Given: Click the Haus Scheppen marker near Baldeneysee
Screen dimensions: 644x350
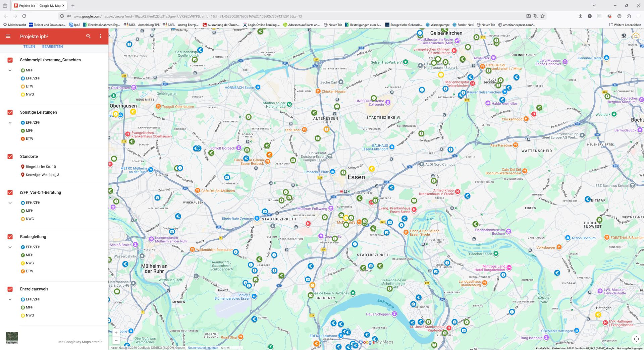Looking at the screenshot, I should click(x=394, y=314).
